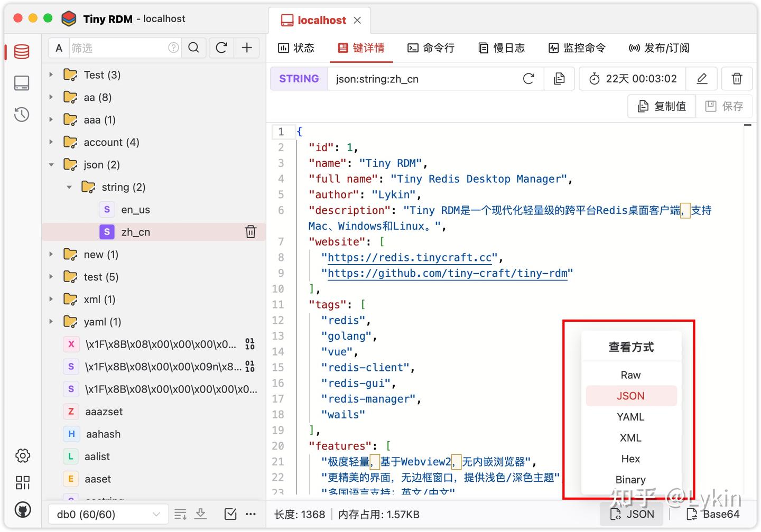Open the GitHub icon in the sidebar
The height and width of the screenshot is (532, 761).
click(23, 510)
